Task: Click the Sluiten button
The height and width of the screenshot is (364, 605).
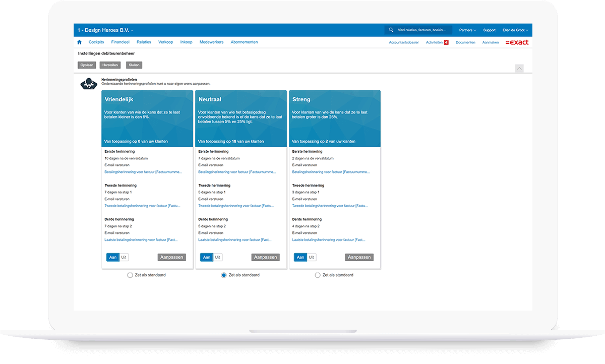Action: tap(134, 65)
